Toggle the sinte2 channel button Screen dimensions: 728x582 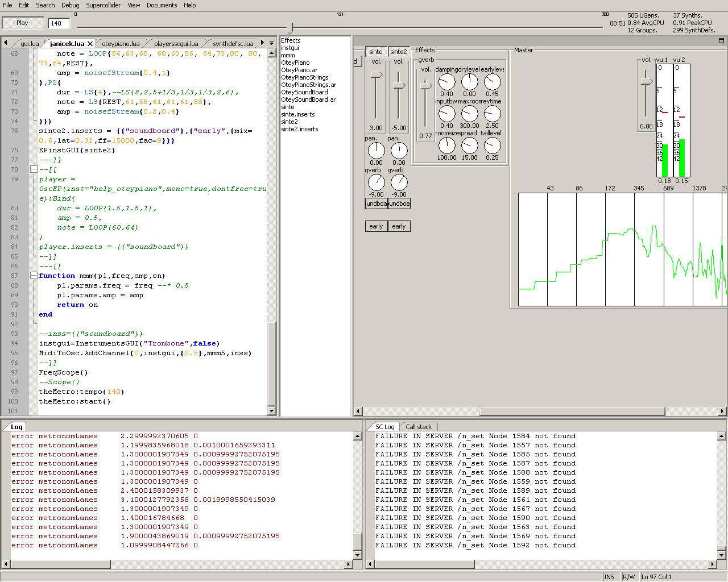pyautogui.click(x=399, y=52)
